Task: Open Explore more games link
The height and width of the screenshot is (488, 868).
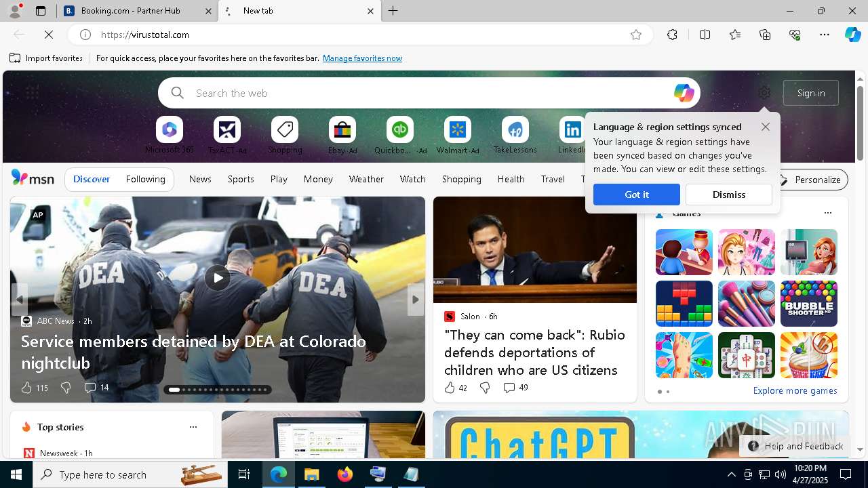Action: pos(795,390)
